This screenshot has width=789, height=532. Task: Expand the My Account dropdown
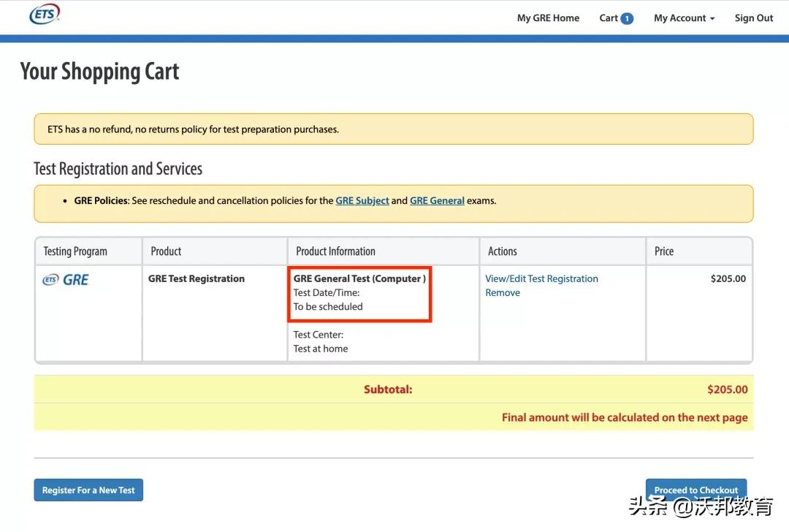coord(684,18)
